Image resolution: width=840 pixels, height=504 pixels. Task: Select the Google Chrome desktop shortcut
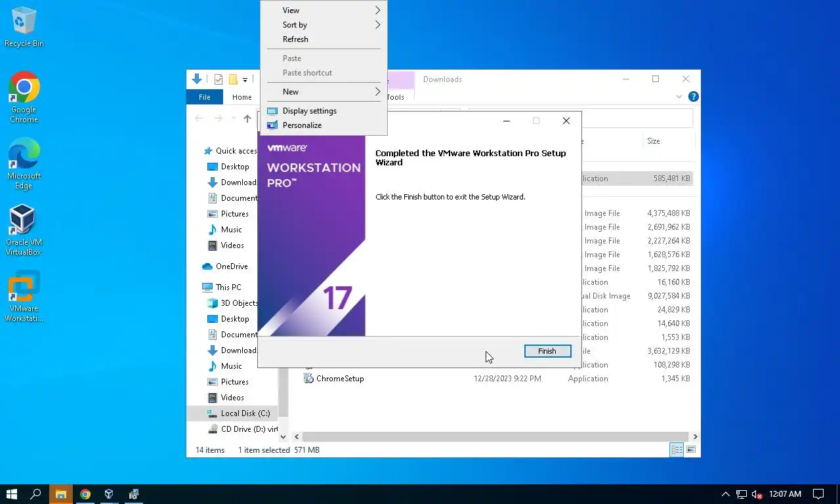24,97
